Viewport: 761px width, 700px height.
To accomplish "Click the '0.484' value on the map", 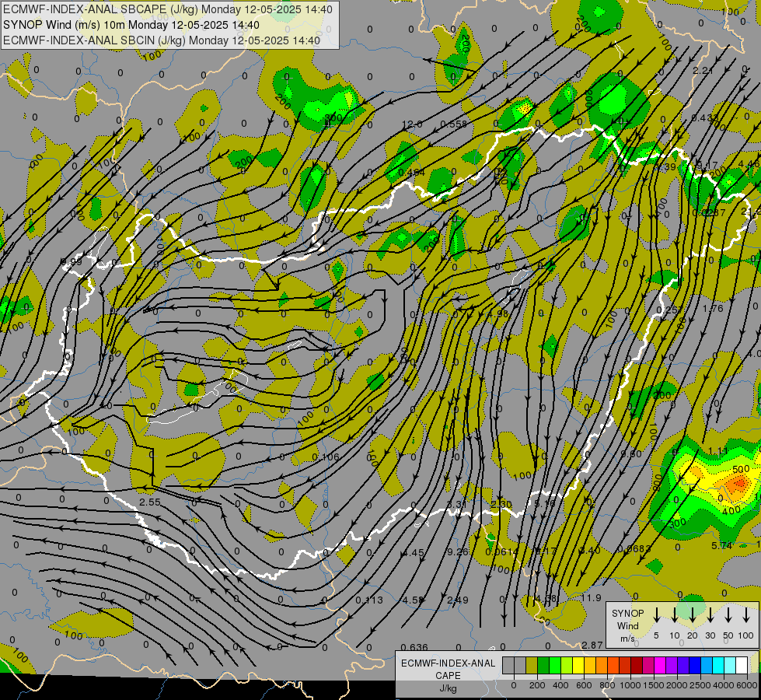I will tap(411, 173).
